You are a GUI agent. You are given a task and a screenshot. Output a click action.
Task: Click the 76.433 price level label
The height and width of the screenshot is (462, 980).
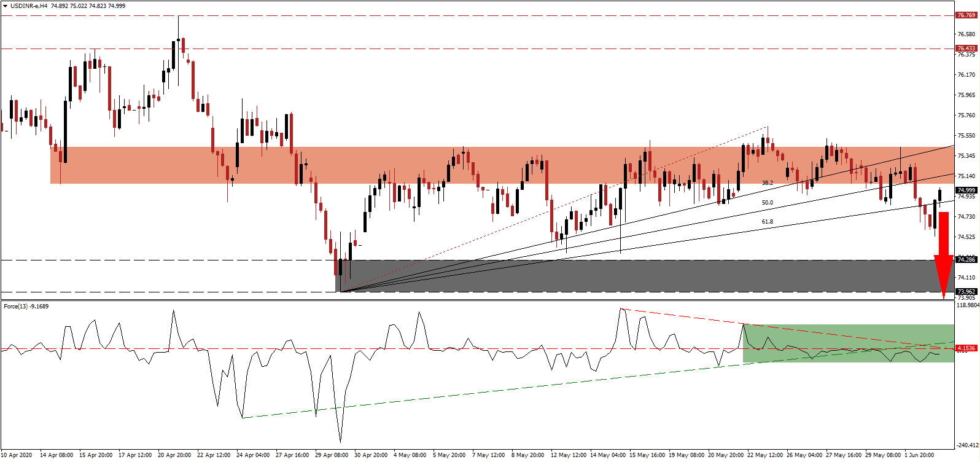(966, 49)
